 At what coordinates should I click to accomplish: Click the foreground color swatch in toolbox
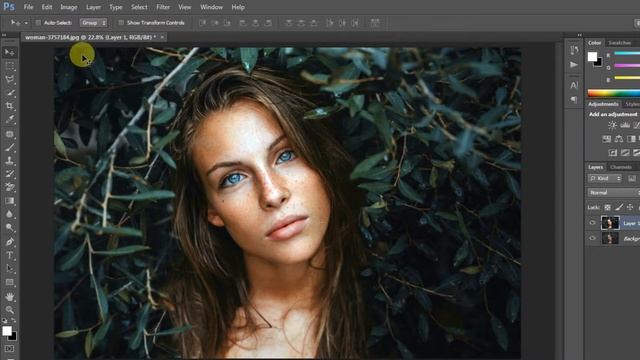pyautogui.click(x=7, y=331)
